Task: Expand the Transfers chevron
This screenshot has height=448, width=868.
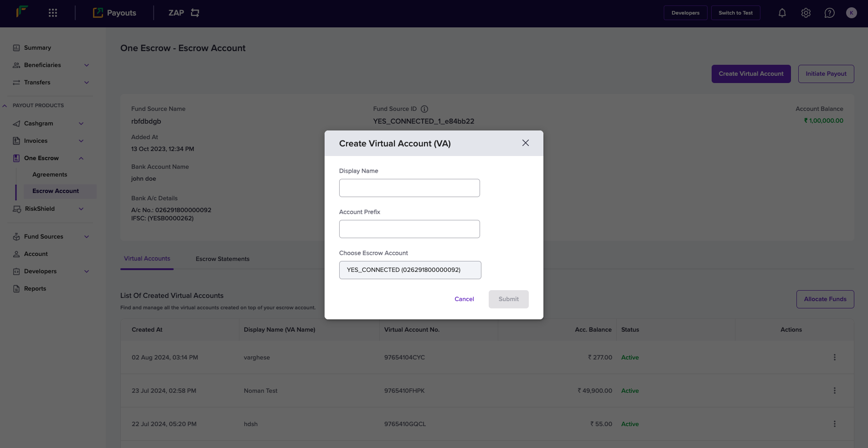Action: [87, 83]
